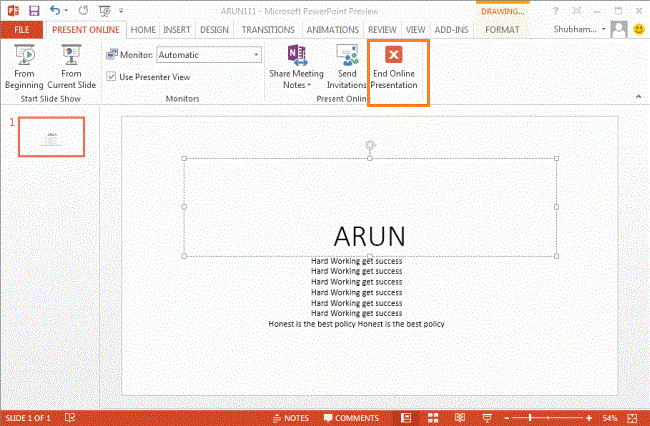This screenshot has height=426, width=650.
Task: Click the top-left resize handle of title box
Action: (184, 158)
